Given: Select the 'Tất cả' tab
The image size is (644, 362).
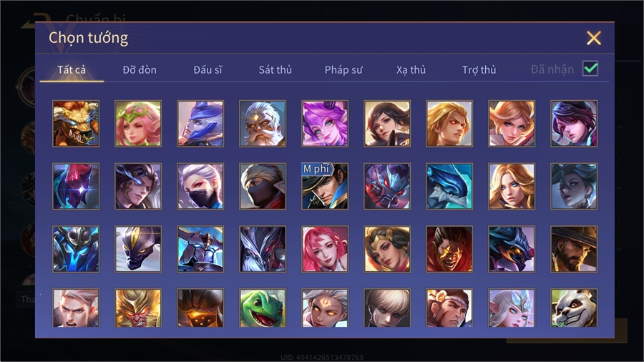Looking at the screenshot, I should 72,70.
